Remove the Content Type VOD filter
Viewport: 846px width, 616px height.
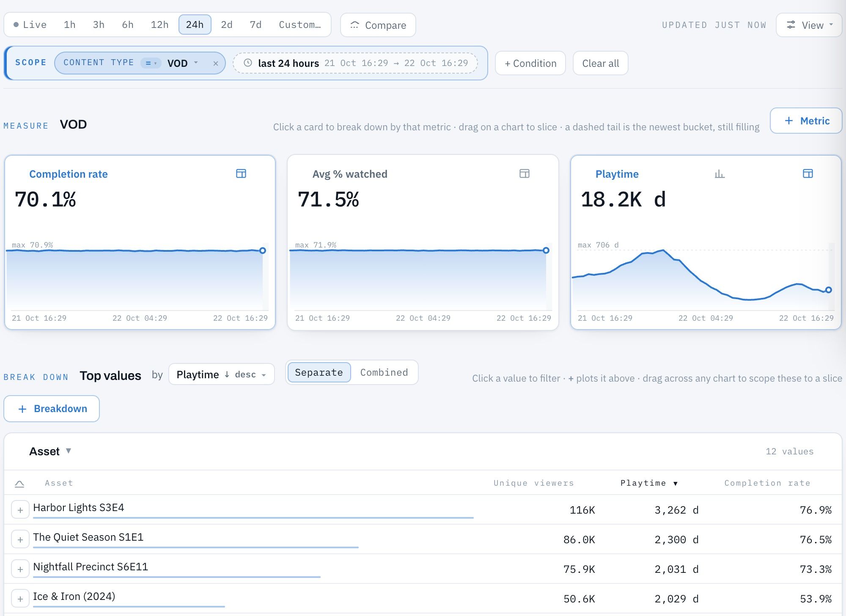tap(216, 63)
